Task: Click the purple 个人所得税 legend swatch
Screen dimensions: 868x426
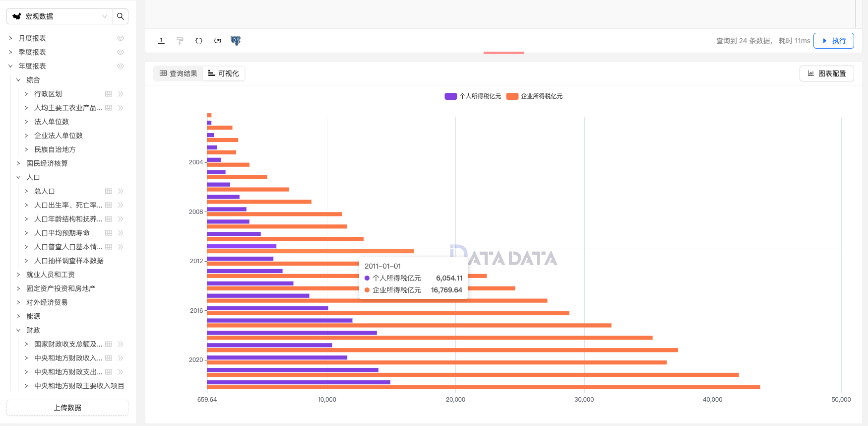Action: (x=451, y=96)
